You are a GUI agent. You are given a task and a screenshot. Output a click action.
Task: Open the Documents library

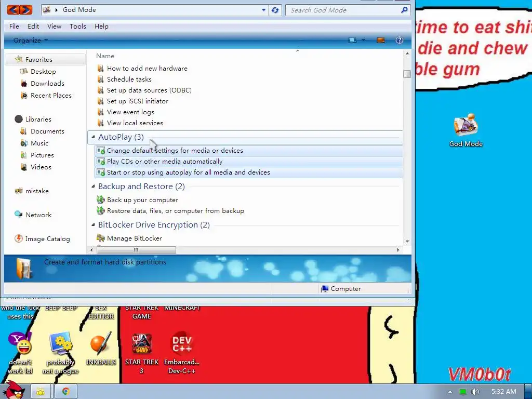[47, 131]
